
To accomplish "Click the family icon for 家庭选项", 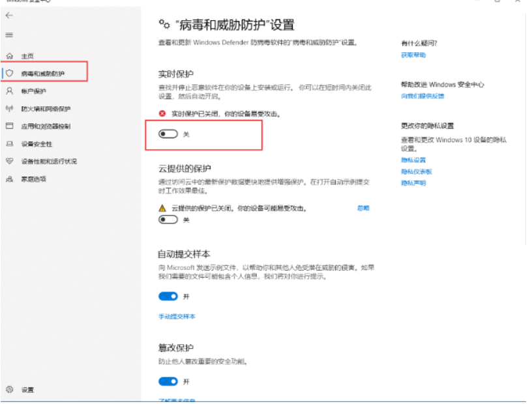I will click(x=10, y=179).
